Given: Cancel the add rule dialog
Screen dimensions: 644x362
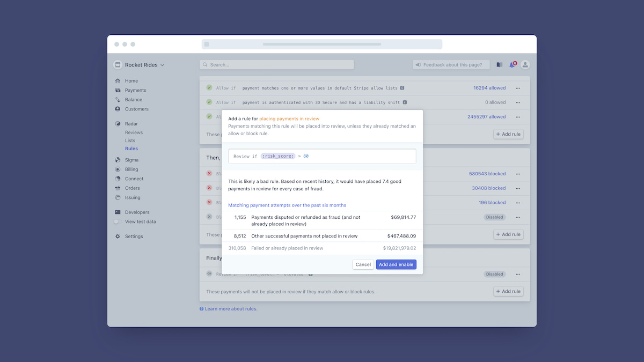Looking at the screenshot, I should coord(363,264).
